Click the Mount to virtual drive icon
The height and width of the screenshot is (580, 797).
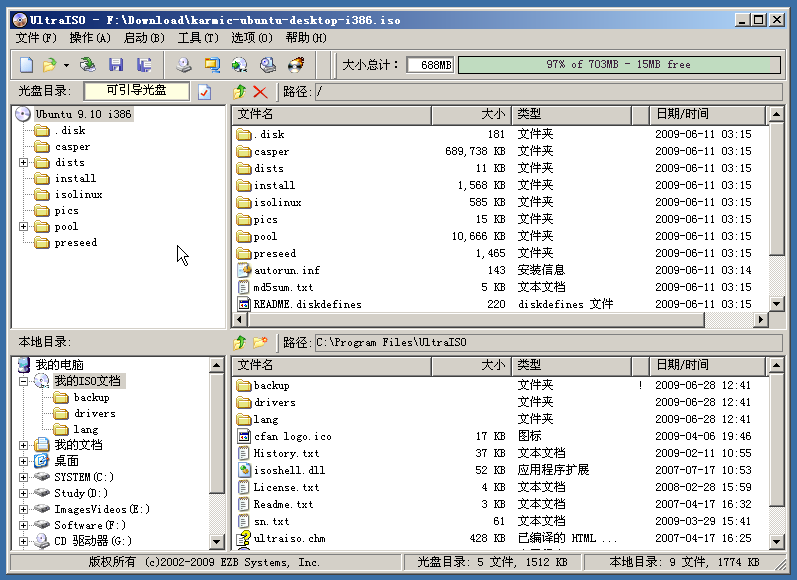click(268, 65)
